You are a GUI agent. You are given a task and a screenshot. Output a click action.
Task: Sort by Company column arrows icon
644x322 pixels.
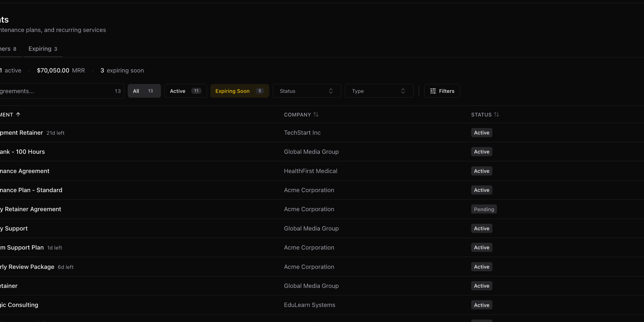click(x=316, y=115)
